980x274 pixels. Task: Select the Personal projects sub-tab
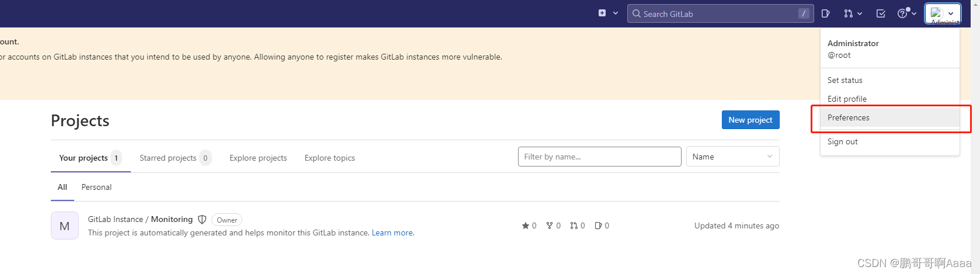96,187
